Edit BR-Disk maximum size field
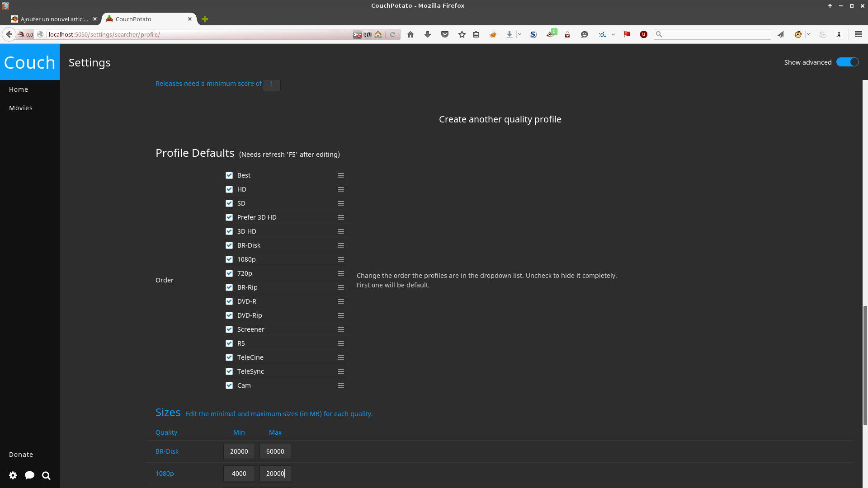This screenshot has height=488, width=868. tap(275, 451)
